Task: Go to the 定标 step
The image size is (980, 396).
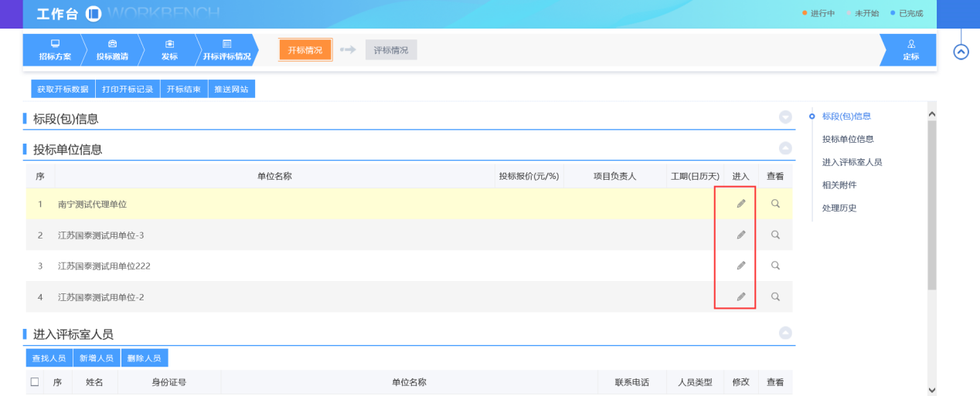Action: click(910, 50)
